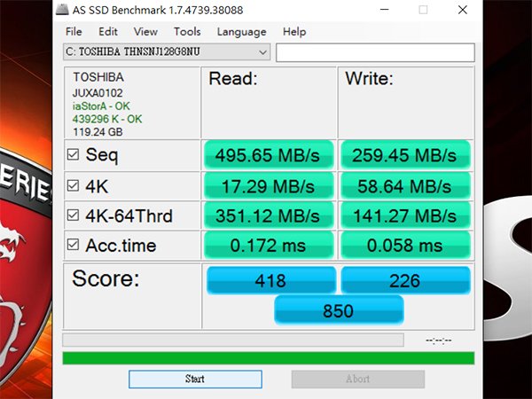532x399 pixels.
Task: Uncheck the Seq test checkbox
Action: 74,154
